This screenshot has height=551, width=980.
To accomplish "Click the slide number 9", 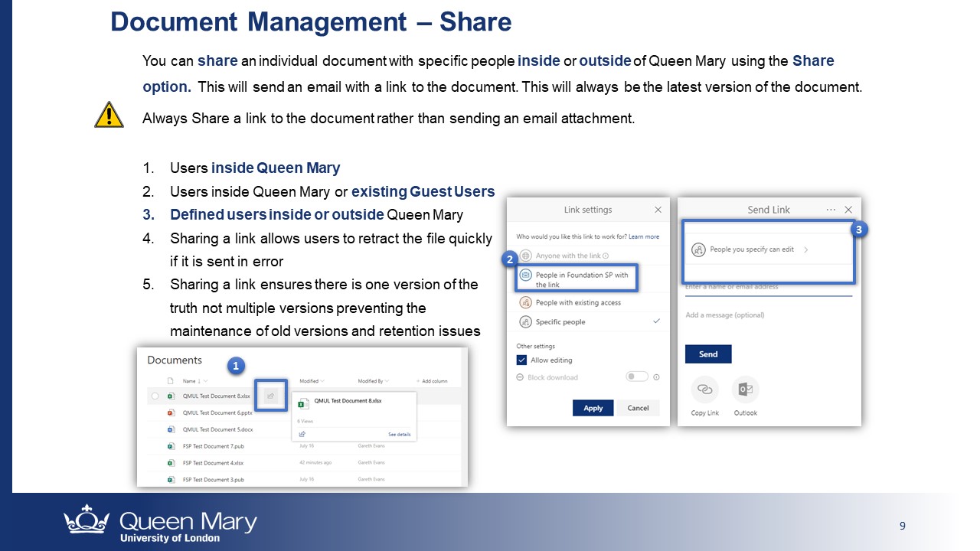I will click(903, 526).
